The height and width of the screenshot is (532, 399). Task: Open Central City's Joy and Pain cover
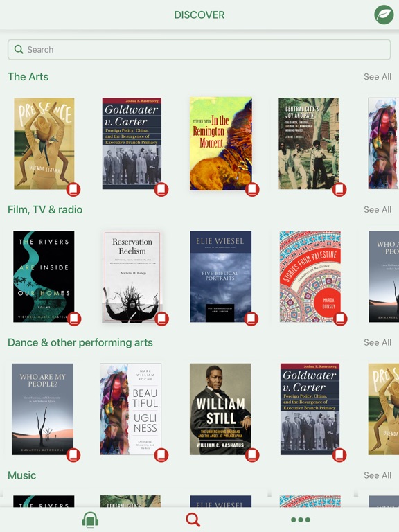pos(309,143)
